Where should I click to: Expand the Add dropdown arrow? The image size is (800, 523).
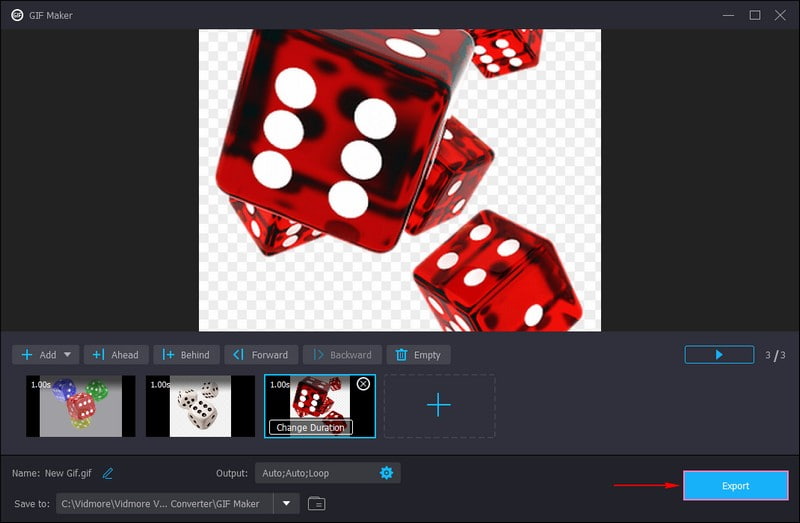(x=69, y=355)
